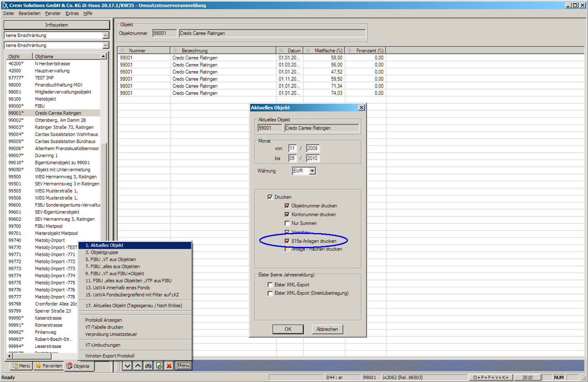
Task: Open the browse button for the first filter
Action: (106, 36)
